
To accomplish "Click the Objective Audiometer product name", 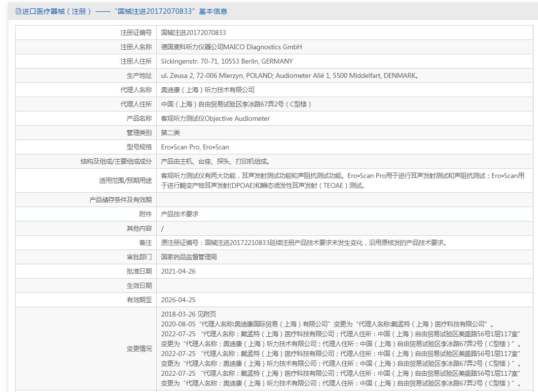I will 215,118.
